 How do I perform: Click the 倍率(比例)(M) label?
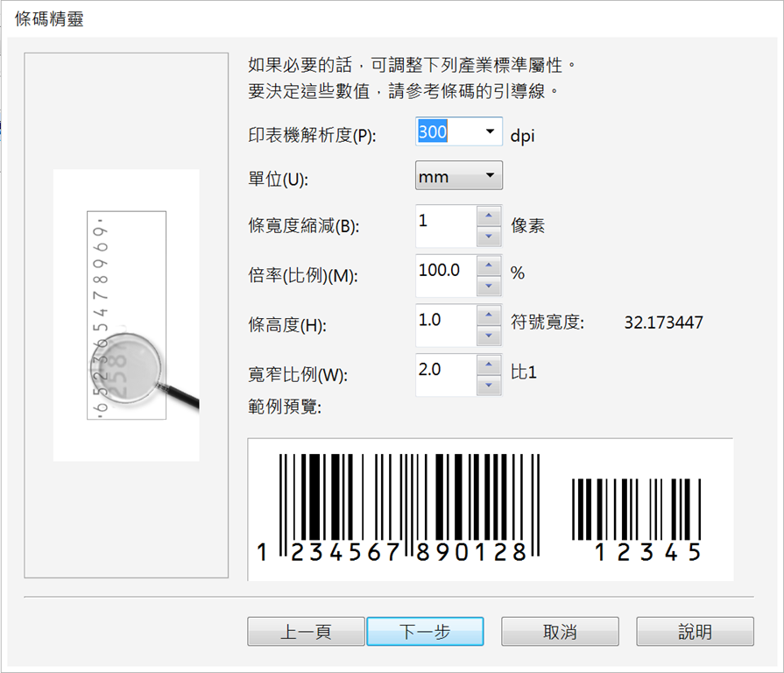(x=303, y=275)
